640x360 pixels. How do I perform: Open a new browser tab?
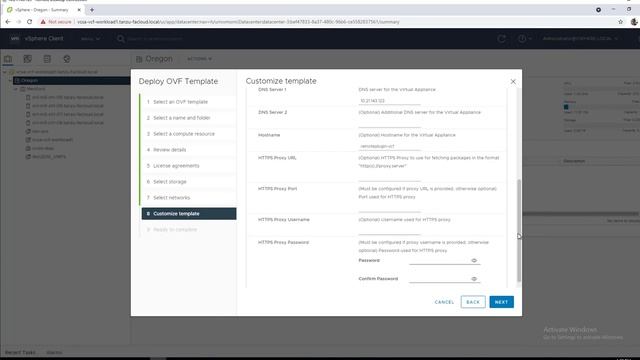(x=92, y=10)
